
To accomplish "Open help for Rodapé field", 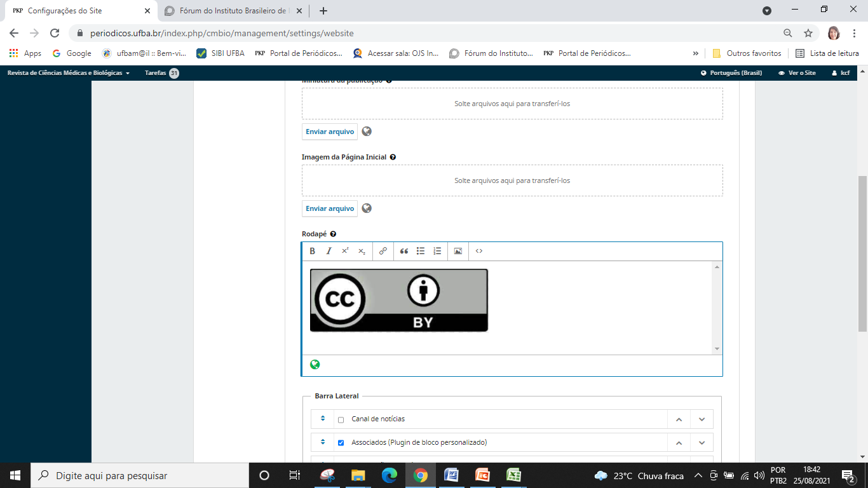I will click(333, 234).
